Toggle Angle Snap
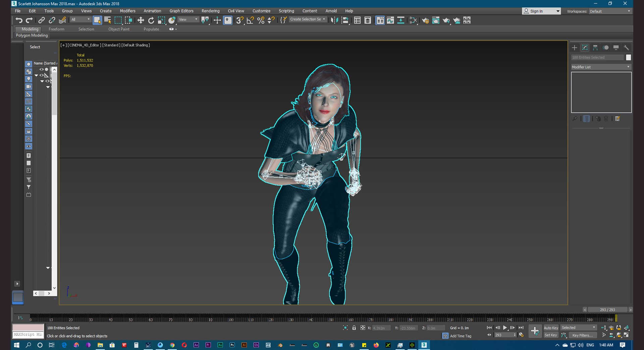The height and width of the screenshot is (350, 644). pyautogui.click(x=250, y=20)
